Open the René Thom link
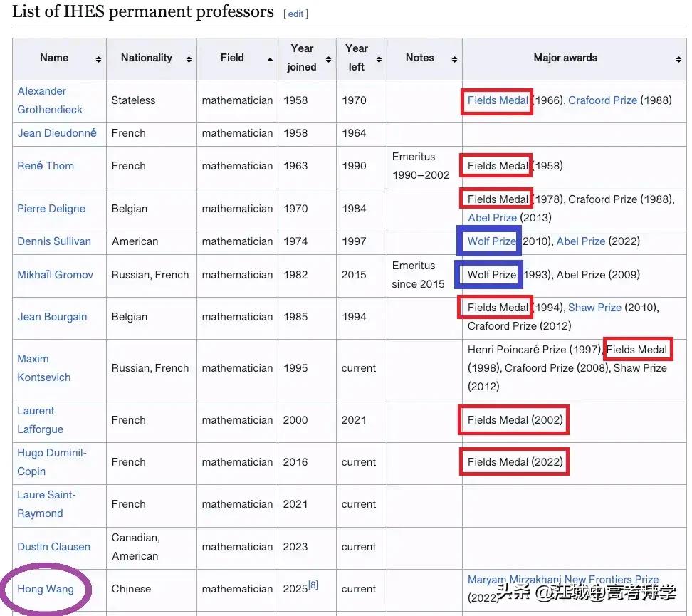 46,166
